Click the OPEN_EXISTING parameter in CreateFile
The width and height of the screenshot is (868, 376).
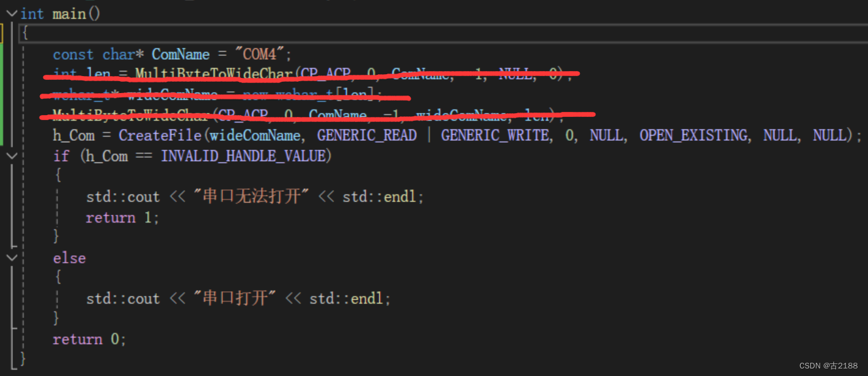coord(693,135)
